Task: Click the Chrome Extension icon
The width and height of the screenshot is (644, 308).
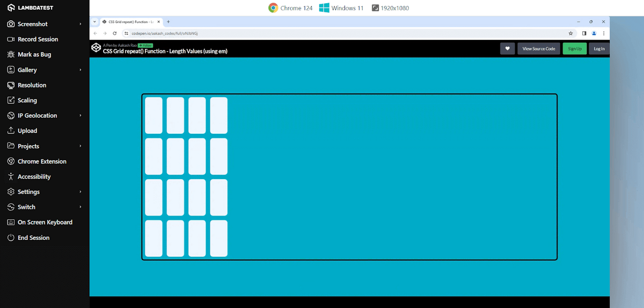Action: pos(11,161)
